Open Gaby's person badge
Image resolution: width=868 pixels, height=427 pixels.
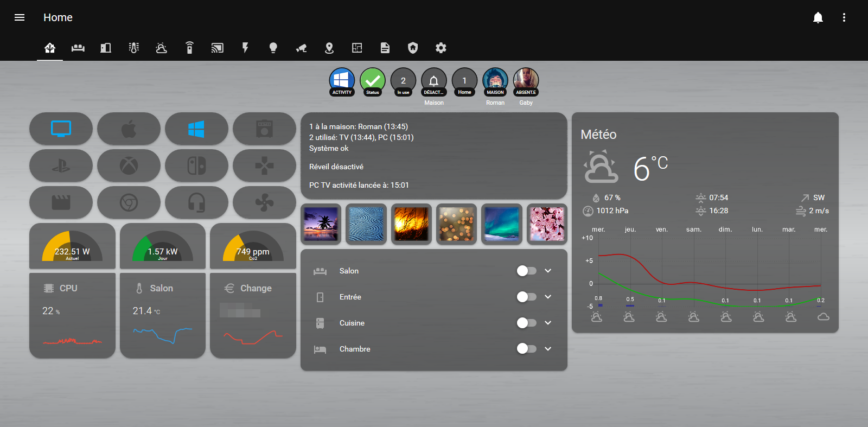[526, 82]
